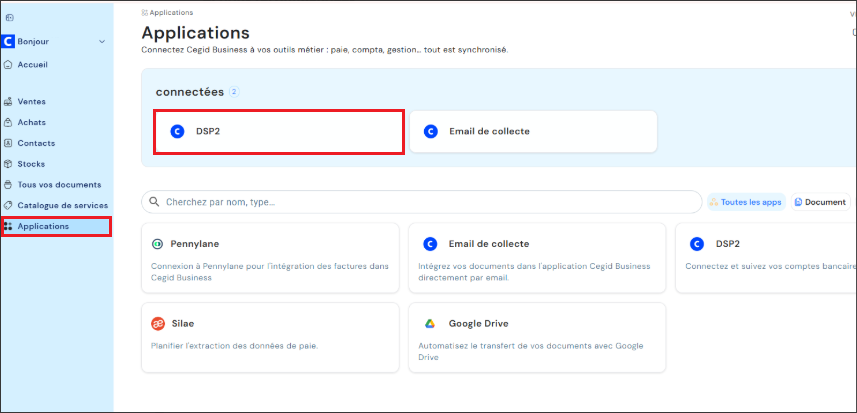
Task: Open the Silae app card
Action: click(x=270, y=338)
